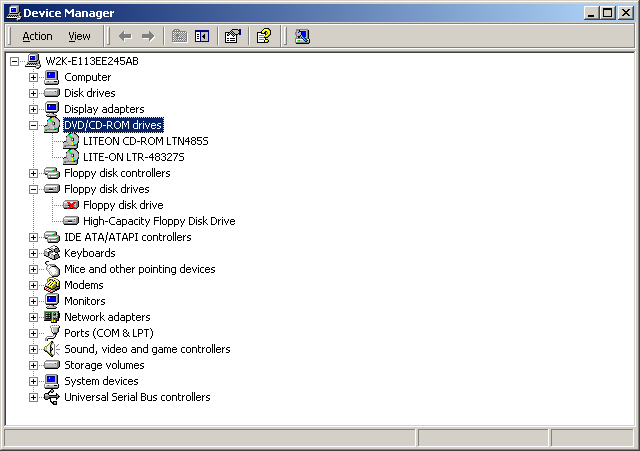Image resolution: width=640 pixels, height=451 pixels.
Task: Expand the Computer category
Action: point(33,77)
